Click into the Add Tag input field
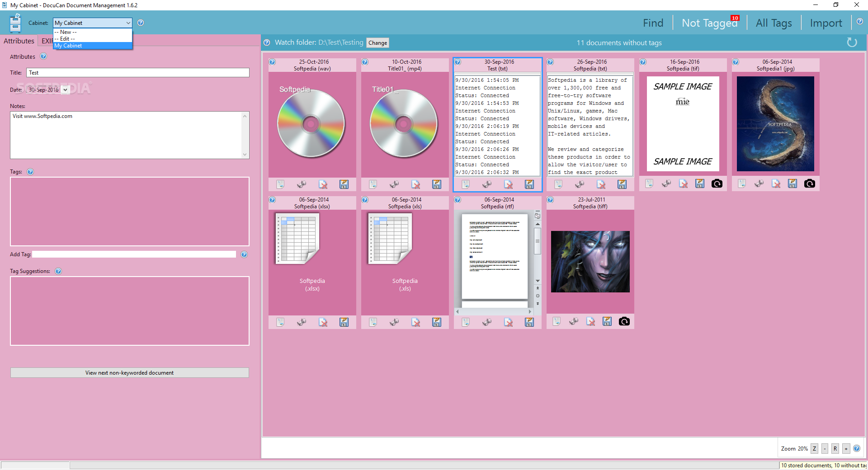This screenshot has height=470, width=868. [x=134, y=254]
